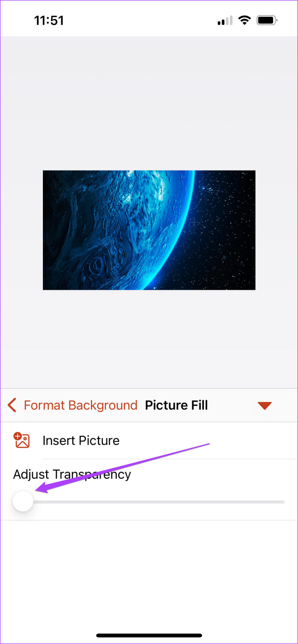Tap the cellular signal status icon
The height and width of the screenshot is (644, 298).
coord(225,20)
